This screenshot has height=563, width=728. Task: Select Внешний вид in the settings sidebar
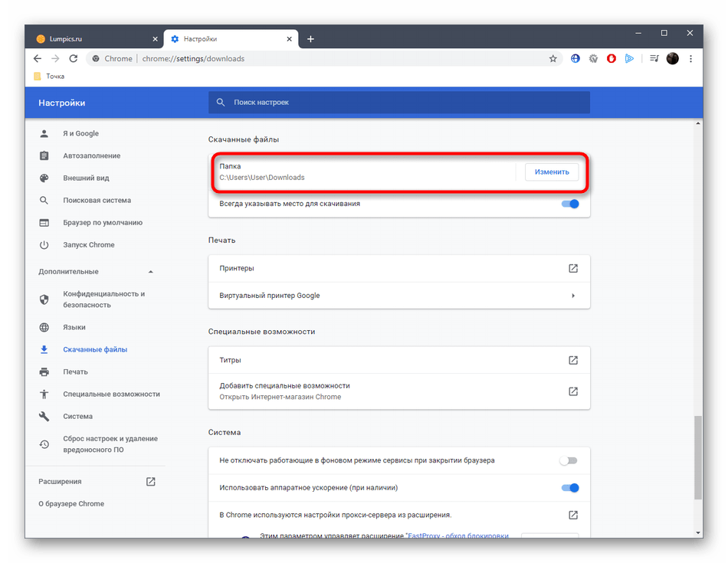pos(86,178)
